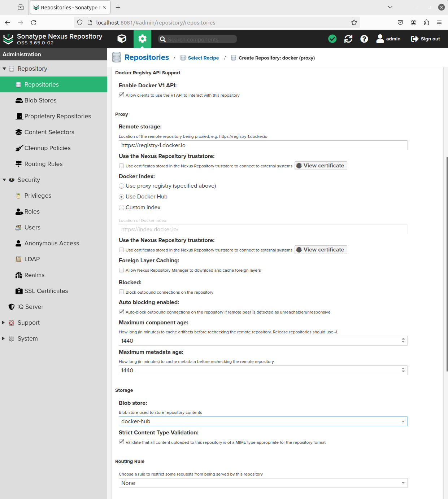Toggle Enable Docker V1 API checkbox
Viewport: 448px width, 499px height.
122,95
